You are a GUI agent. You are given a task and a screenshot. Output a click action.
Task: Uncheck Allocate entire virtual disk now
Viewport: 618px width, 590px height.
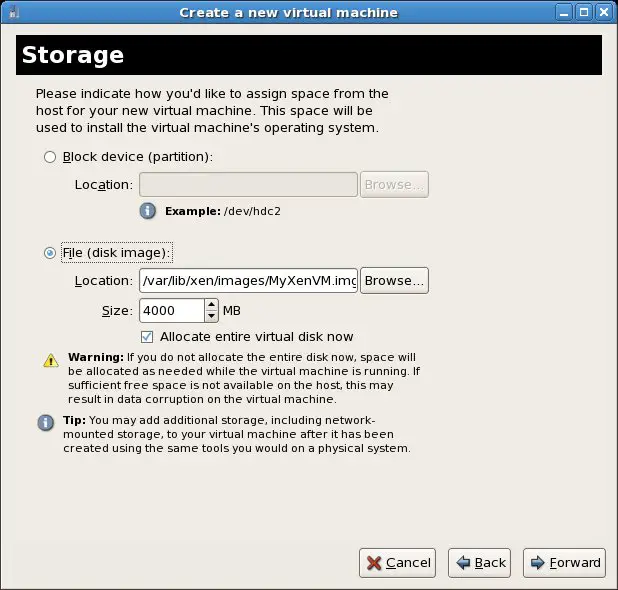coord(148,337)
